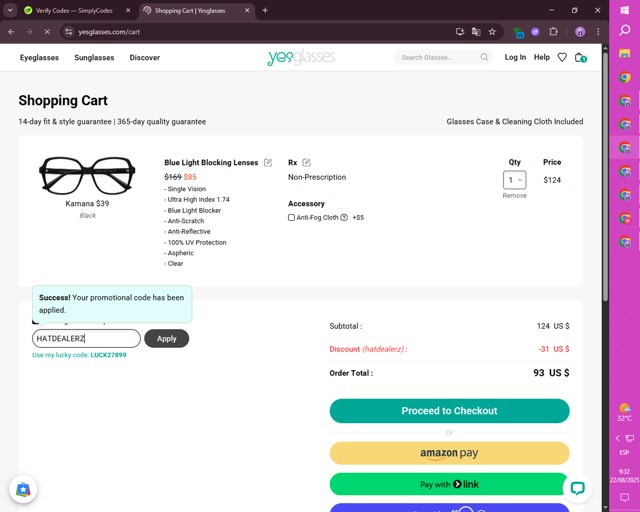The width and height of the screenshot is (640, 512).
Task: Click the promo code input field
Action: point(86,338)
